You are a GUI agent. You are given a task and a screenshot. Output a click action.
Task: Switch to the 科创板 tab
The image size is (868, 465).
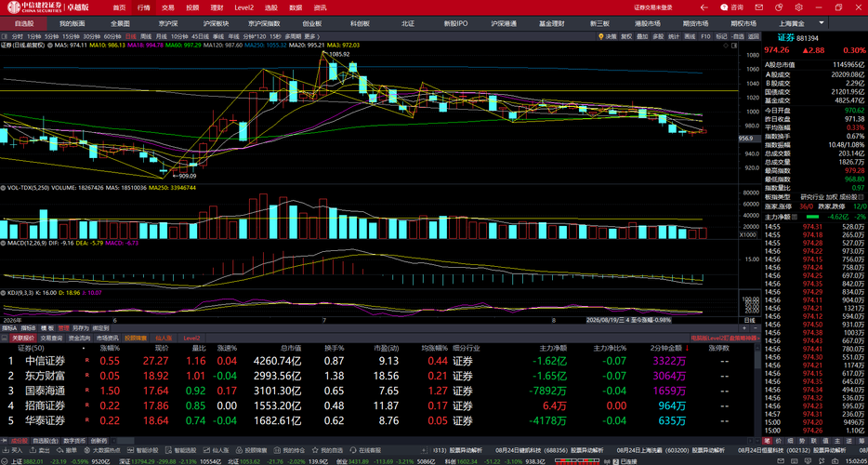coord(360,24)
